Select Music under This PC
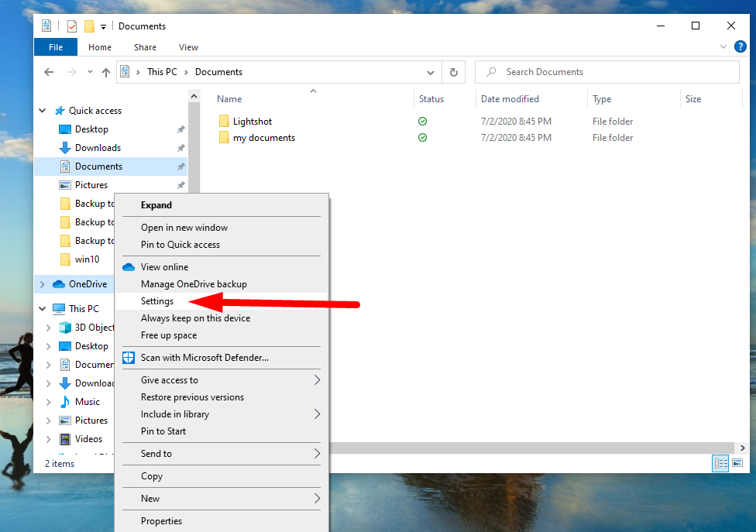The height and width of the screenshot is (532, 756). coord(87,402)
